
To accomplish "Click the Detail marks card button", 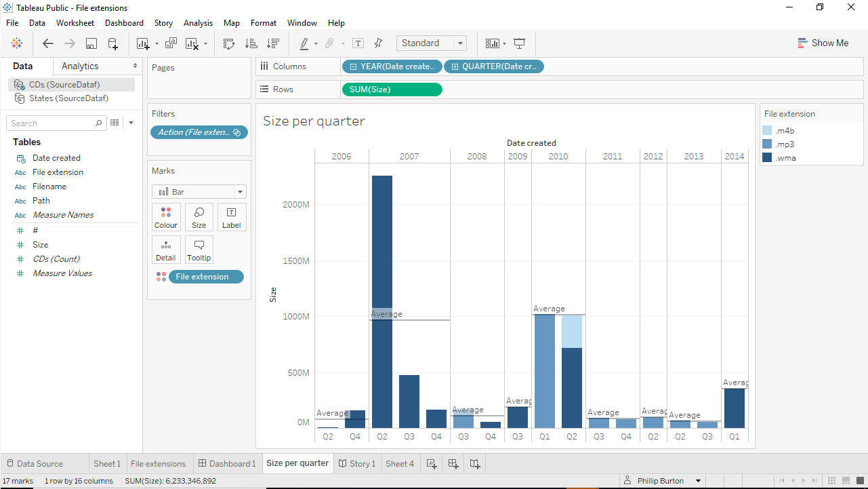I will (166, 250).
